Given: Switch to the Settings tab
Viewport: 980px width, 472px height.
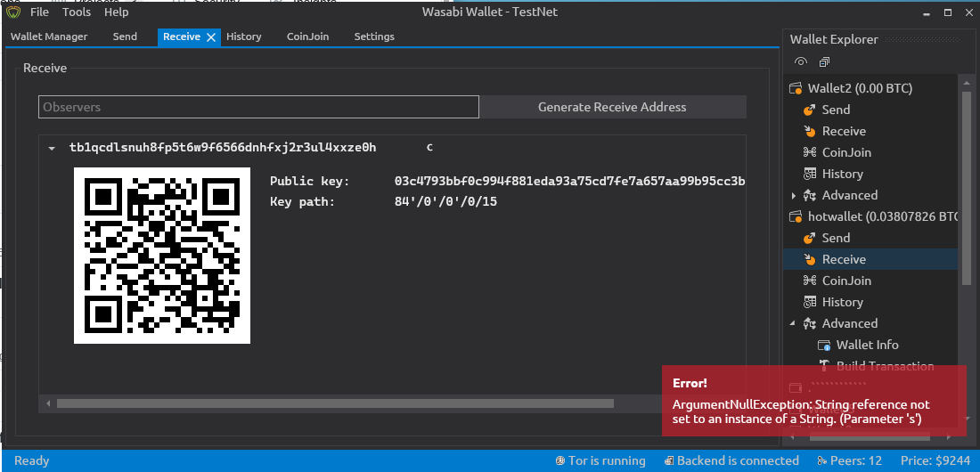Looking at the screenshot, I should point(374,37).
